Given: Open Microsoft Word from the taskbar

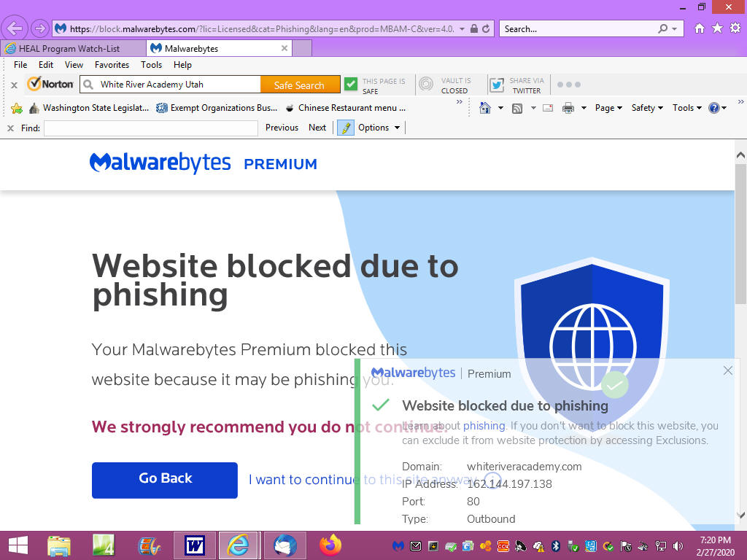Looking at the screenshot, I should (x=194, y=545).
